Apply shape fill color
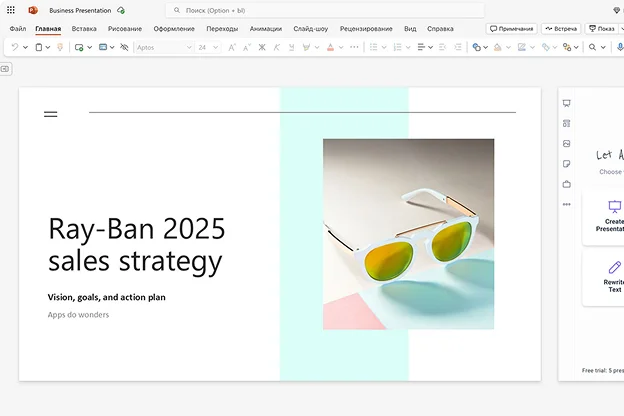This screenshot has width=624, height=416. 497,47
